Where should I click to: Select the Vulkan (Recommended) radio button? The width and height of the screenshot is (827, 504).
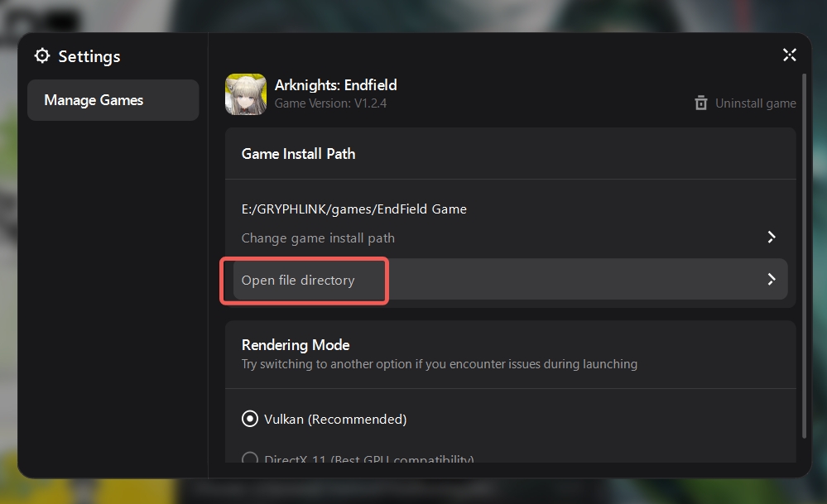(249, 419)
